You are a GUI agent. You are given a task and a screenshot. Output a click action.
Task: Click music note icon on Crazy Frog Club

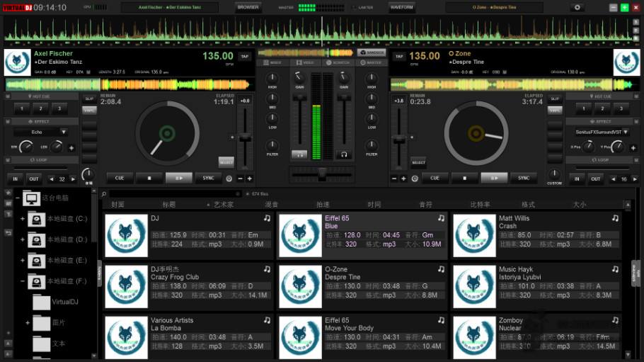coord(267,269)
